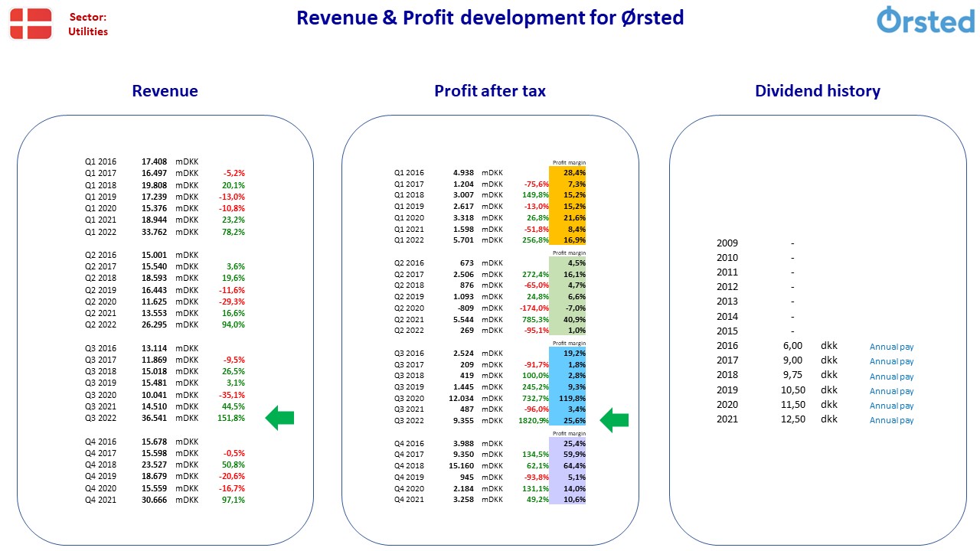Click the Revenue & Profit development title
980x551 pixels.
[490, 18]
